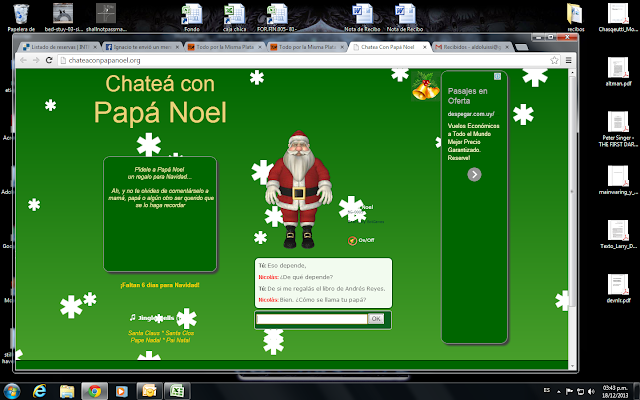Switch to the Gmail 'Recibidos' tab
This screenshot has height=400, width=640.
pos(472,47)
